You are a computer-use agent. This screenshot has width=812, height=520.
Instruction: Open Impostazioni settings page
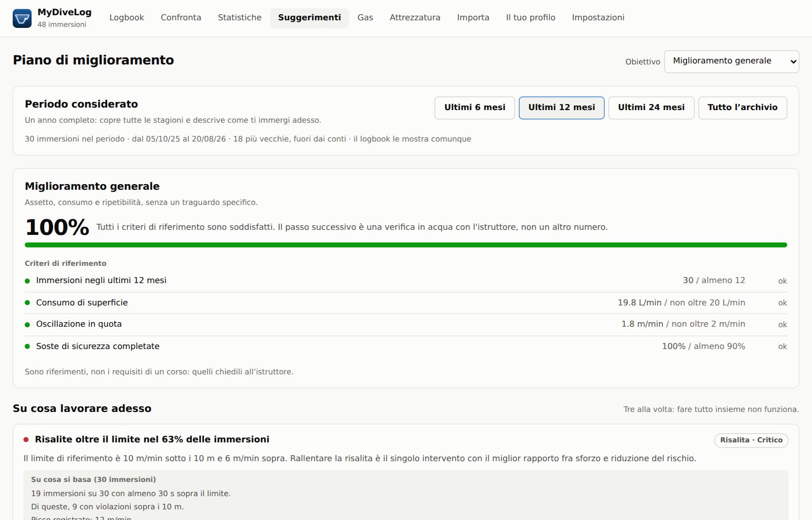click(598, 18)
